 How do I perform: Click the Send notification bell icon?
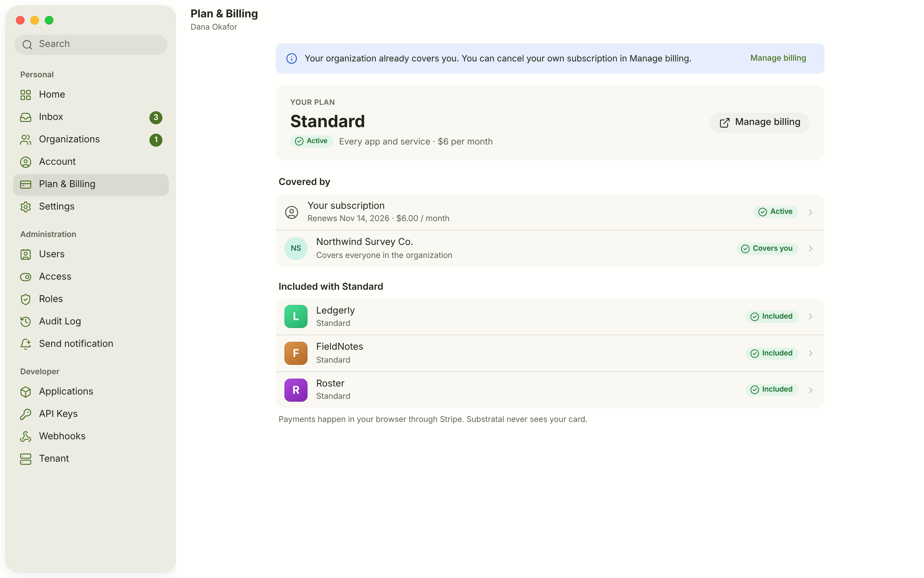click(26, 344)
